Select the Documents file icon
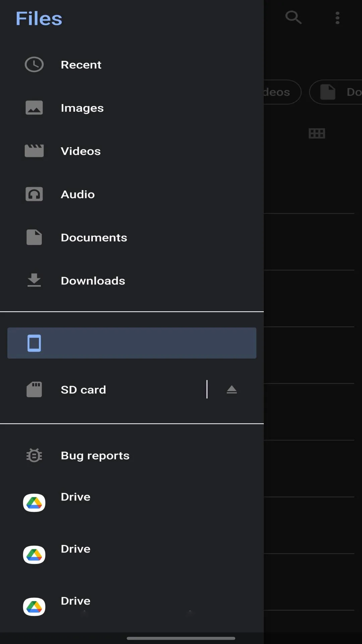This screenshot has width=362, height=644. click(x=34, y=237)
